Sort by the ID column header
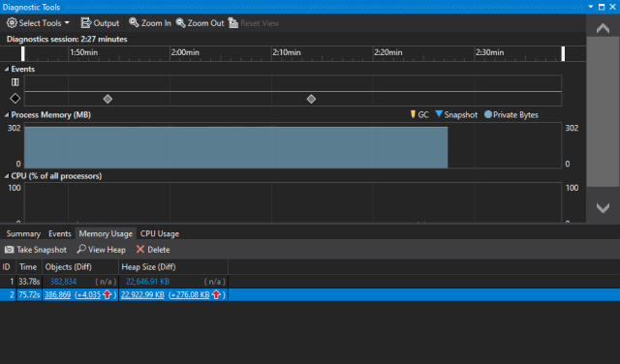Screen dimensions: 620x364 (x=8, y=267)
